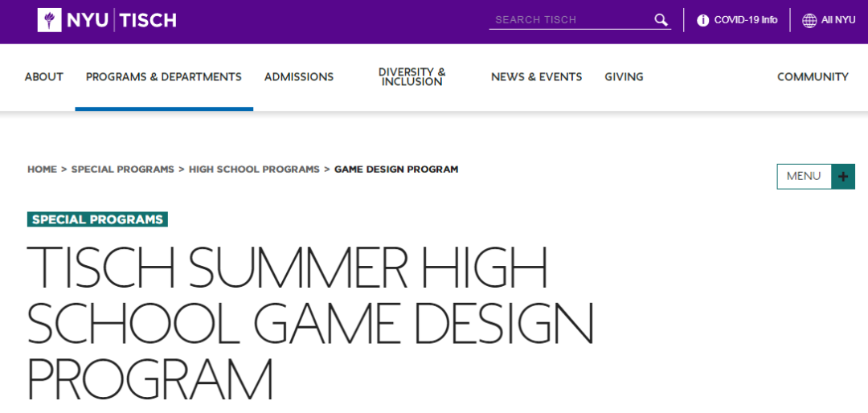Open High School Programs breadcrumb link
This screenshot has height=413, width=868.
click(254, 170)
